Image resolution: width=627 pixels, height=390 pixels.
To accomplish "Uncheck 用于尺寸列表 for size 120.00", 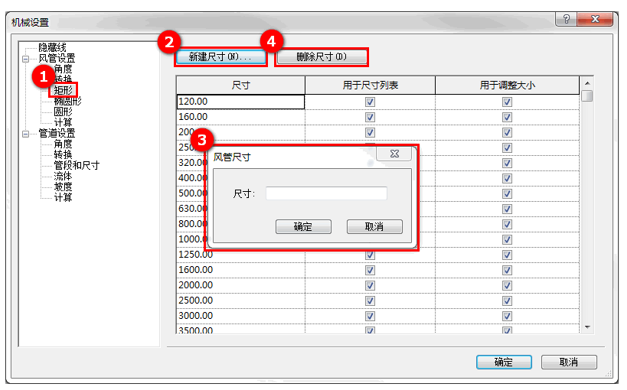I will tap(370, 102).
